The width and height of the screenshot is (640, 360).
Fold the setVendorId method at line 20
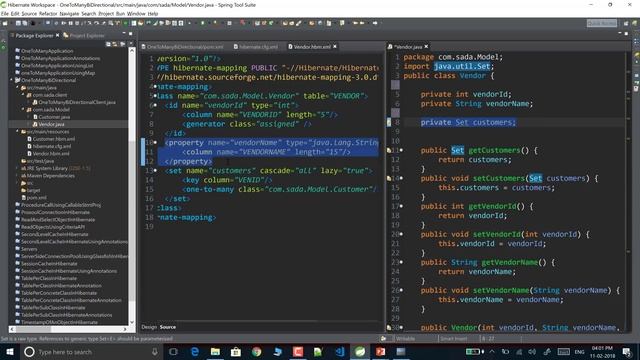tap(402, 234)
